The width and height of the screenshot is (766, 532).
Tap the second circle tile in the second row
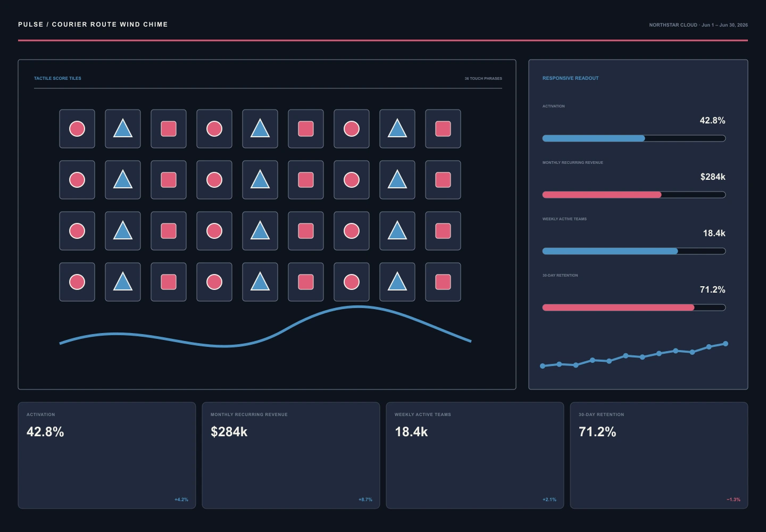214,180
